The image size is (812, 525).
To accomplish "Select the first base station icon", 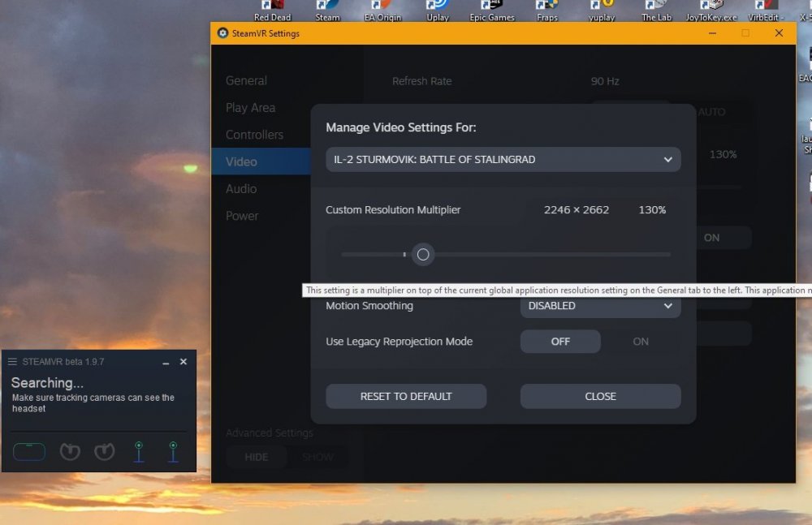I will click(139, 451).
